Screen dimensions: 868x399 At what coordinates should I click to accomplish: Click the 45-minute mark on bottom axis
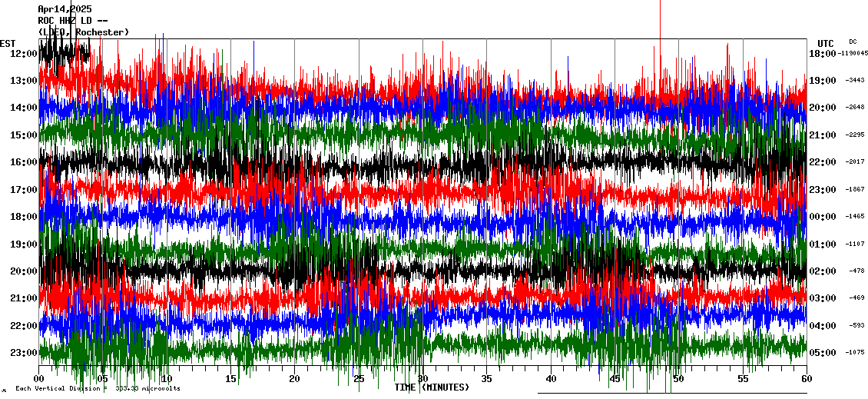pos(615,378)
